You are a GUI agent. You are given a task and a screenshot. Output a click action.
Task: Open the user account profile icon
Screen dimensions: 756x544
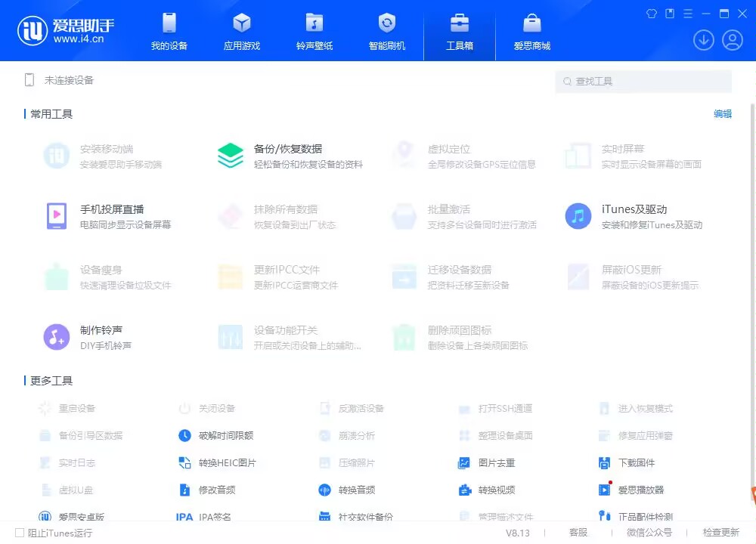click(732, 40)
